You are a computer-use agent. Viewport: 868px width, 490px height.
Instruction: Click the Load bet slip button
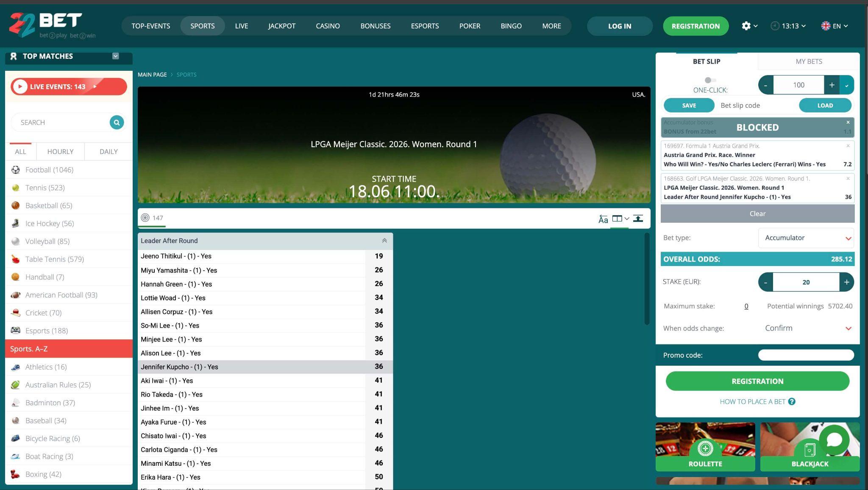(825, 105)
